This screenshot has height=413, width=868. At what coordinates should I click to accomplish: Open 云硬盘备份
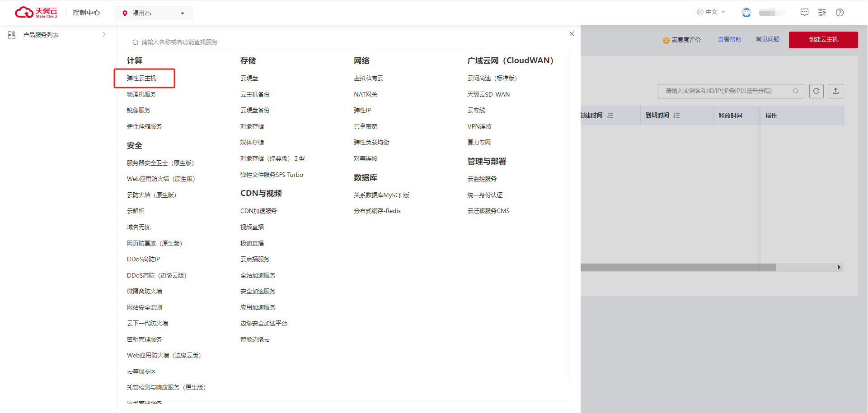[x=255, y=110]
